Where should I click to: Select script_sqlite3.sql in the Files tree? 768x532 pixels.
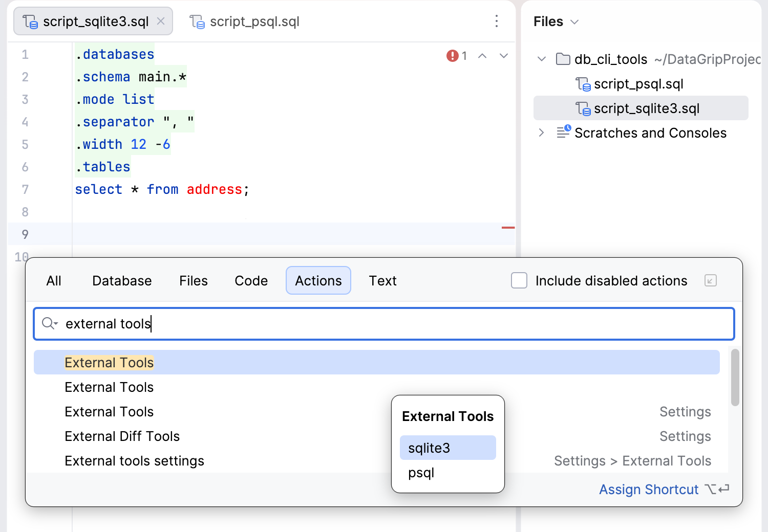pyautogui.click(x=641, y=108)
